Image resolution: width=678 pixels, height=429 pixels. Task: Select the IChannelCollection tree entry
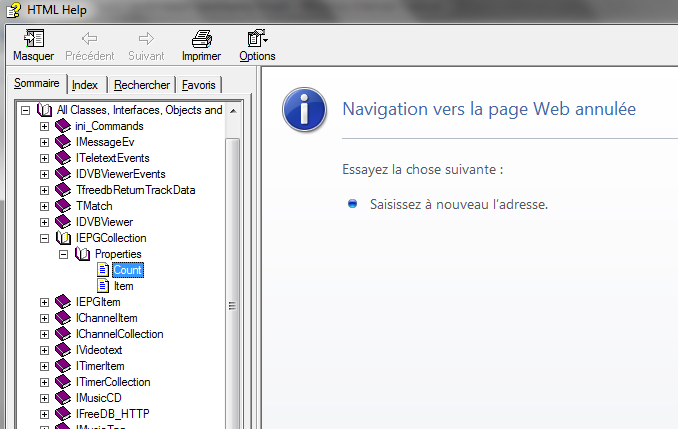(x=119, y=334)
